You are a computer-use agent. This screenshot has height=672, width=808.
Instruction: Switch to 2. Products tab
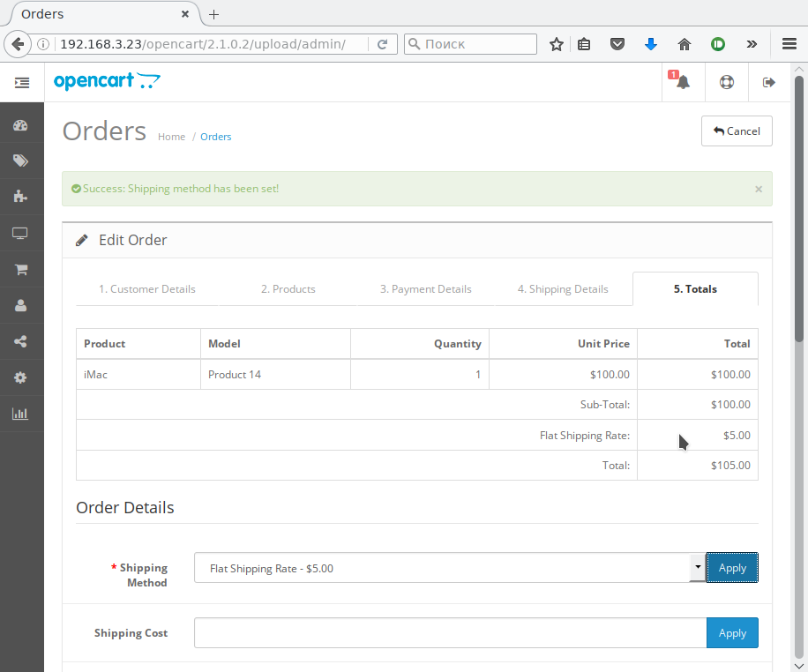click(288, 289)
